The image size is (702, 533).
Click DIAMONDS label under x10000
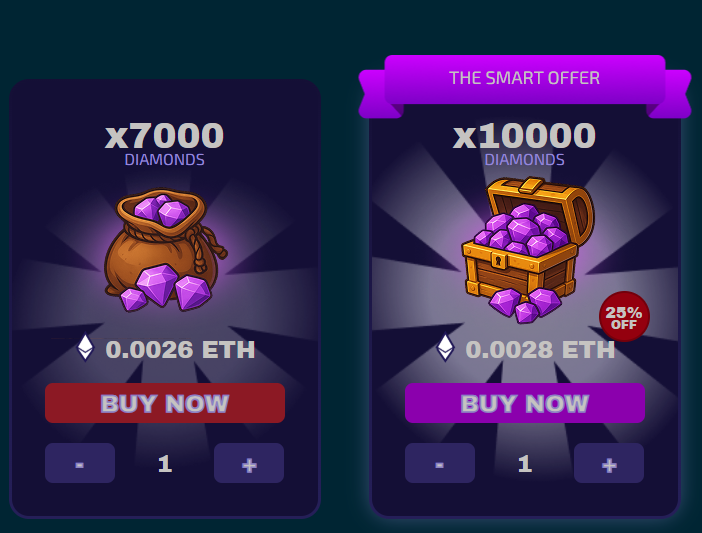pos(524,160)
